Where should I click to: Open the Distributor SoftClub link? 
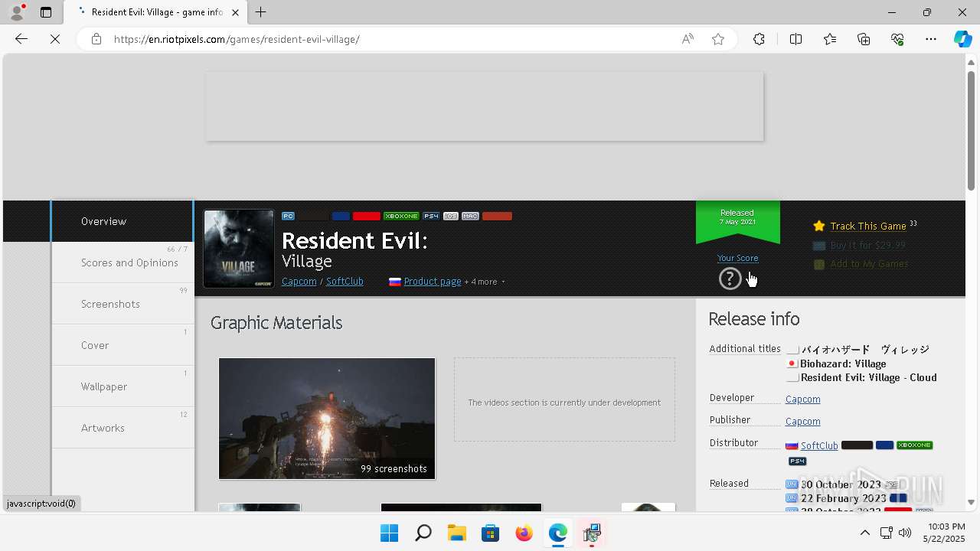[x=819, y=445]
